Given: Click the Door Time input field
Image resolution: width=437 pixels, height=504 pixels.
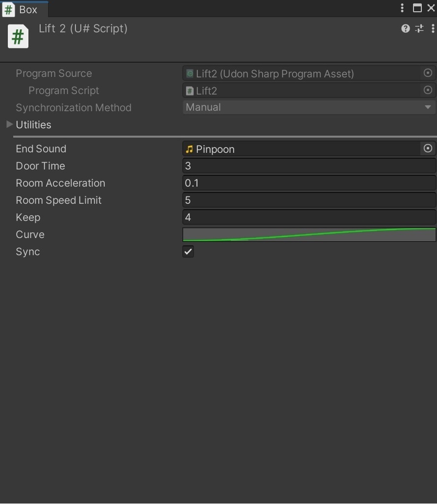Looking at the screenshot, I should click(x=309, y=166).
